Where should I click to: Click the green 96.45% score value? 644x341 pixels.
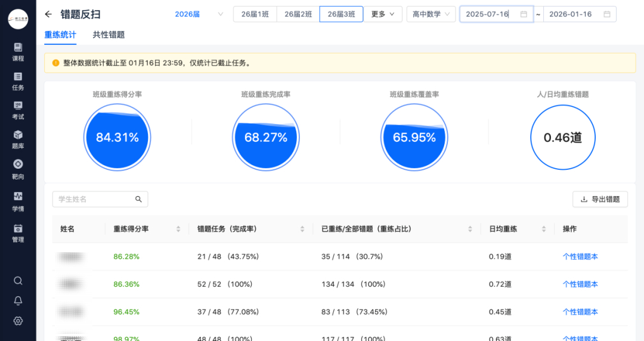[x=126, y=312]
